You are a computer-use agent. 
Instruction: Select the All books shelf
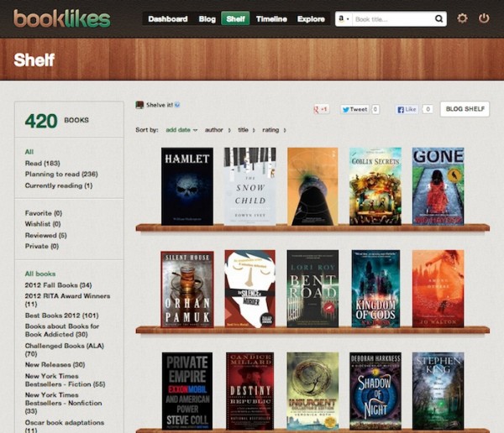pos(40,274)
